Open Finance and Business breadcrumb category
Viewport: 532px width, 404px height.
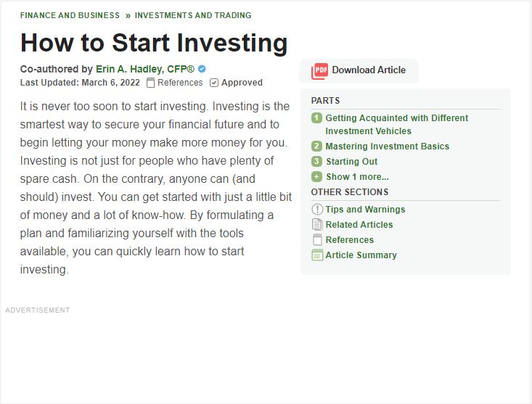(70, 15)
